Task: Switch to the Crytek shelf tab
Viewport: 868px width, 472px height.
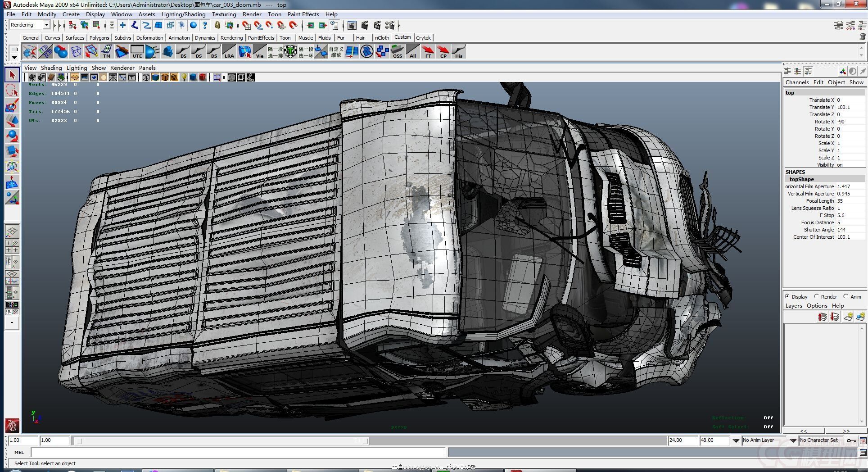Action: [x=423, y=38]
